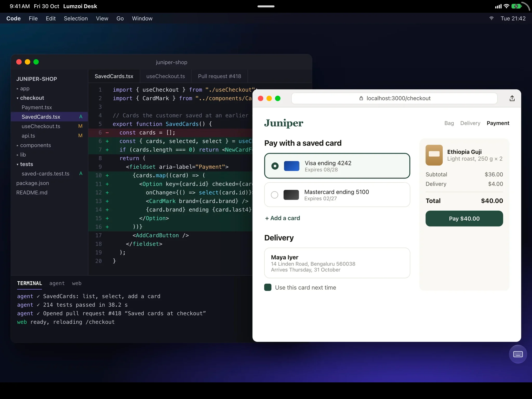The image size is (532, 399).
Task: Click the Ethiopia Guji product thumbnail
Action: pos(434,155)
